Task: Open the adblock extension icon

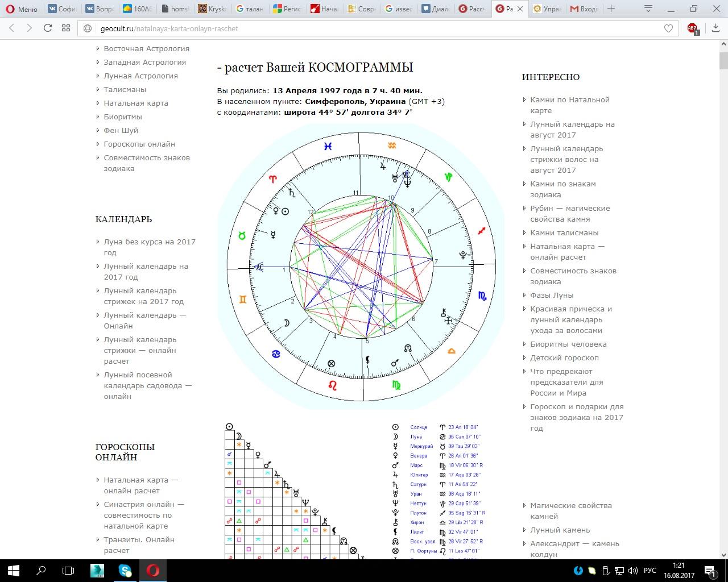Action: (x=692, y=28)
